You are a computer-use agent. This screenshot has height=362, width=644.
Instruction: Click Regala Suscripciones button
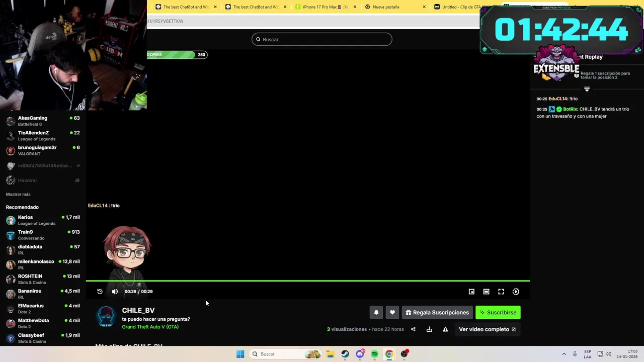click(437, 312)
